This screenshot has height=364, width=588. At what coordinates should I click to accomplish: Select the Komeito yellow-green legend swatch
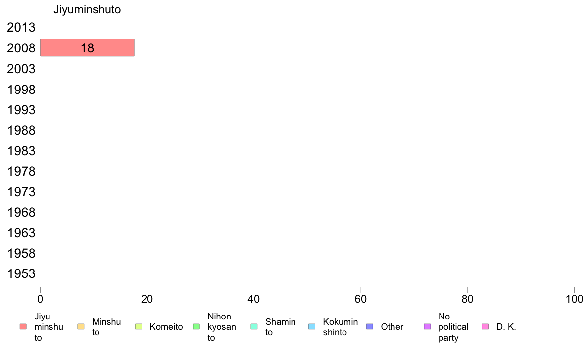(139, 327)
